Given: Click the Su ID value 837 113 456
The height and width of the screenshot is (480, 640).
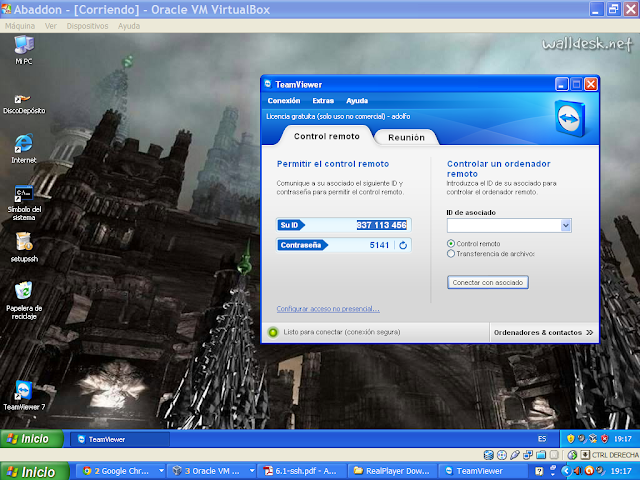Looking at the screenshot, I should click(x=382, y=225).
